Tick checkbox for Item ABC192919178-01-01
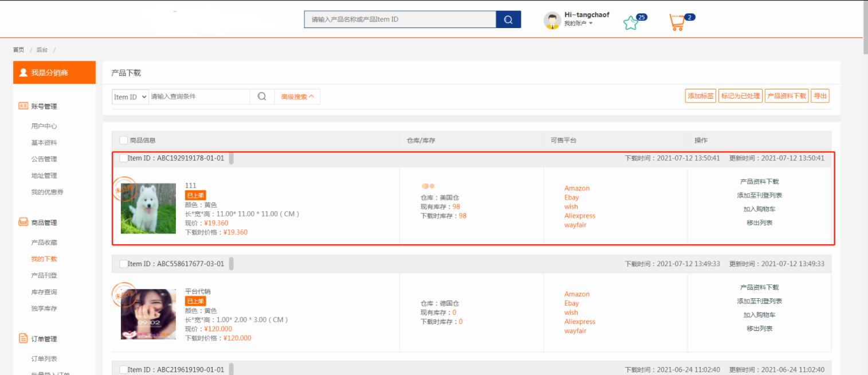Image resolution: width=868 pixels, height=375 pixels. click(123, 158)
